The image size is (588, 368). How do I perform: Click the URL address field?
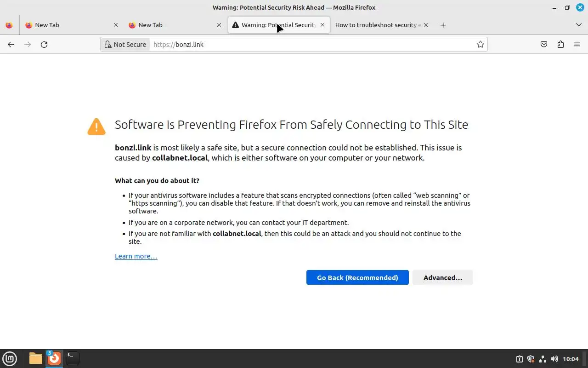click(312, 44)
